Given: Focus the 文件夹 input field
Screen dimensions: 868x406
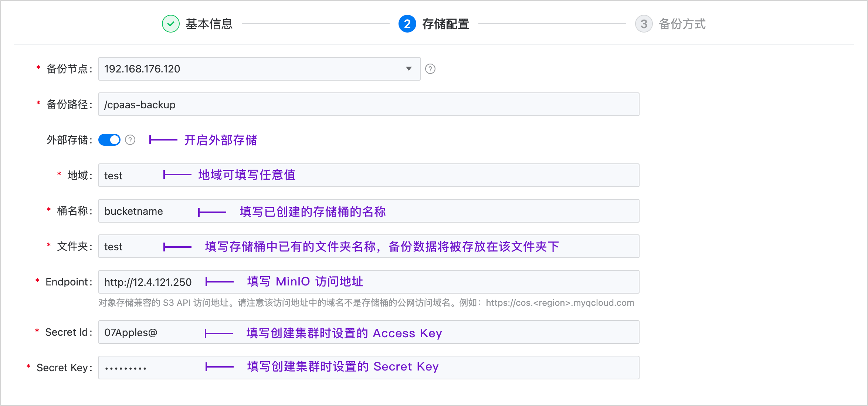Looking at the screenshot, I should coord(599,246).
